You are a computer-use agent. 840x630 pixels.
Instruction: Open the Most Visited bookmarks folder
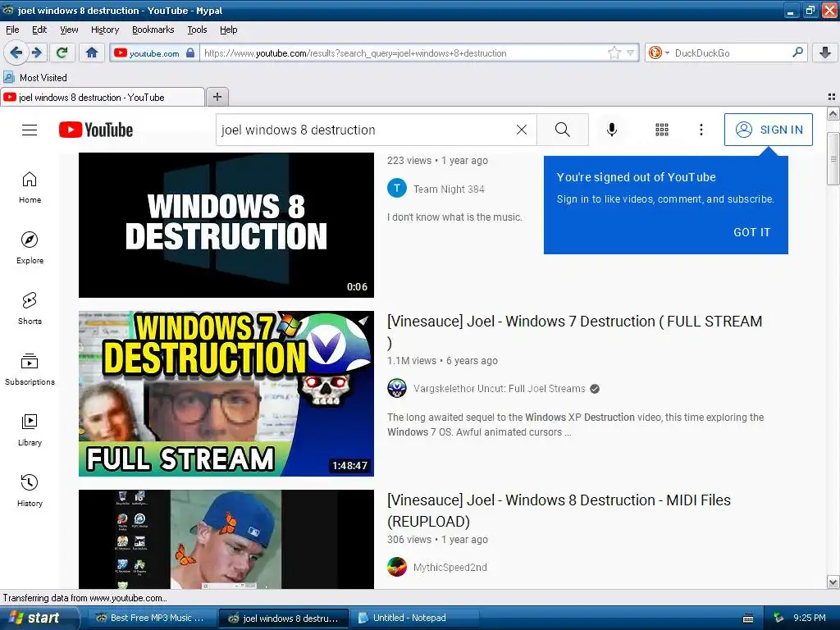coord(35,78)
